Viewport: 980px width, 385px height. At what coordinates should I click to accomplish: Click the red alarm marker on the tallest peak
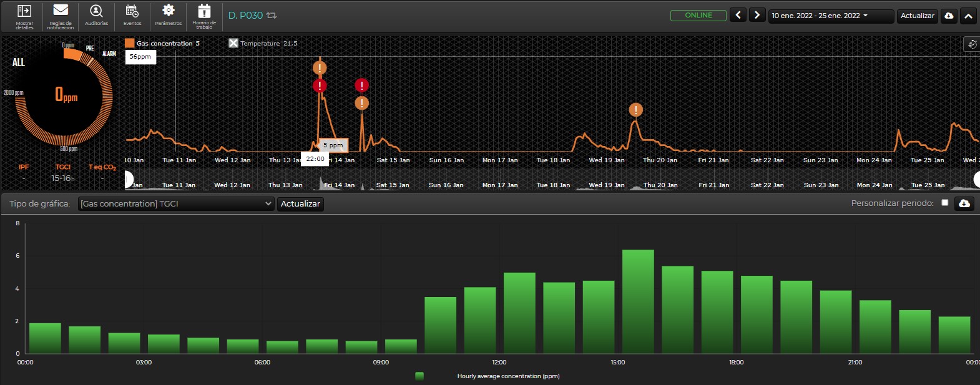[x=320, y=86]
